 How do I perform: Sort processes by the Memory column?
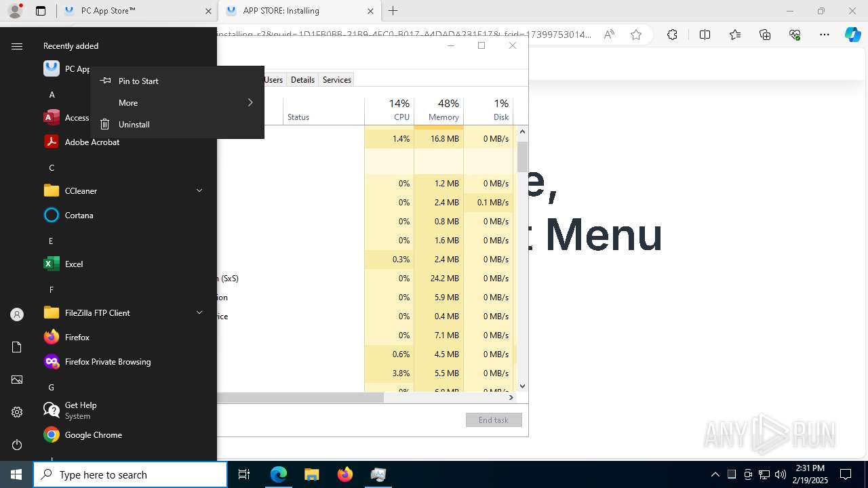[439, 110]
